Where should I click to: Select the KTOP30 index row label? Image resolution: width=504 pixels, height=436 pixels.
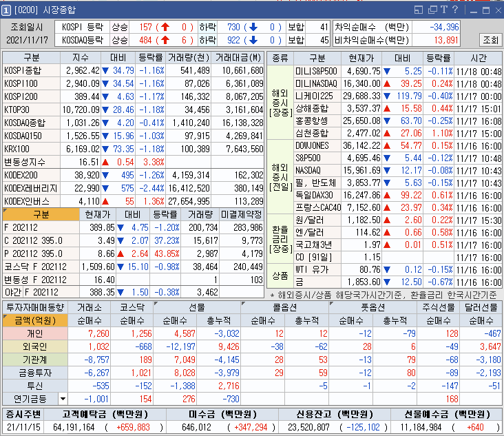pos(31,110)
